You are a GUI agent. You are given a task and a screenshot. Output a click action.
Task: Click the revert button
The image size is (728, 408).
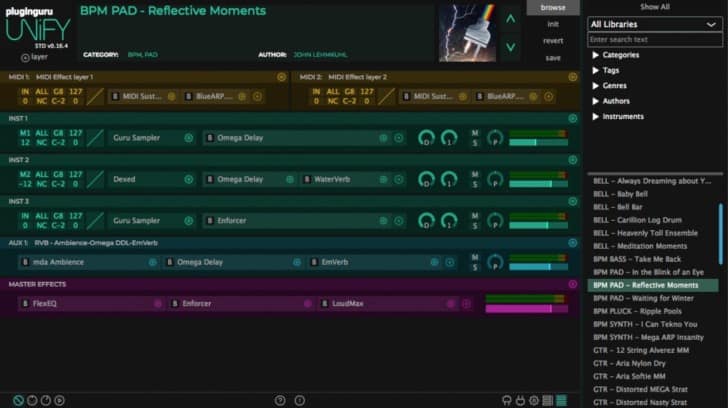553,41
